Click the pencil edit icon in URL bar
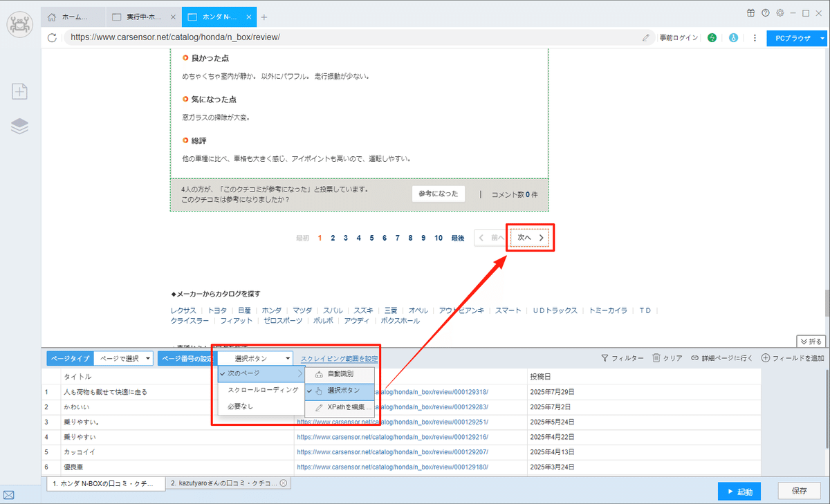Screen dimensions: 830x504 coord(646,37)
